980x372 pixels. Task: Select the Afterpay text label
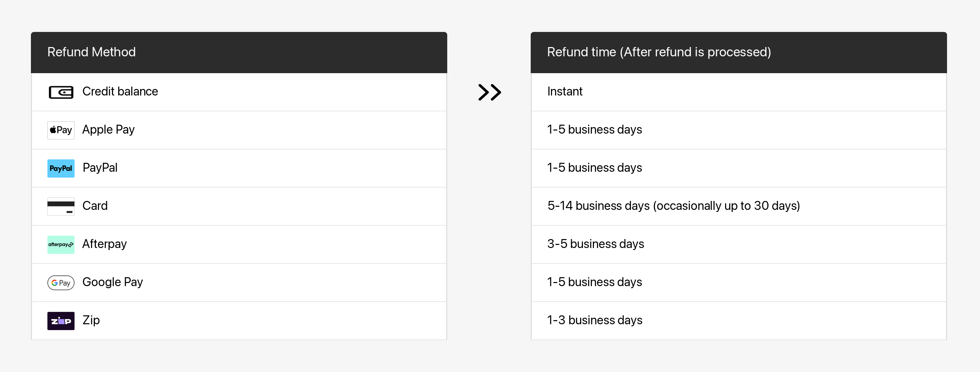pyautogui.click(x=105, y=244)
